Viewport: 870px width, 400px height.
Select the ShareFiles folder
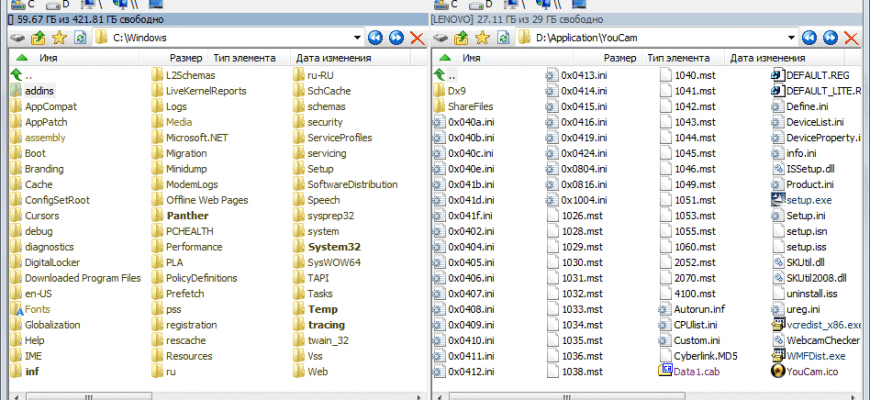(x=471, y=106)
